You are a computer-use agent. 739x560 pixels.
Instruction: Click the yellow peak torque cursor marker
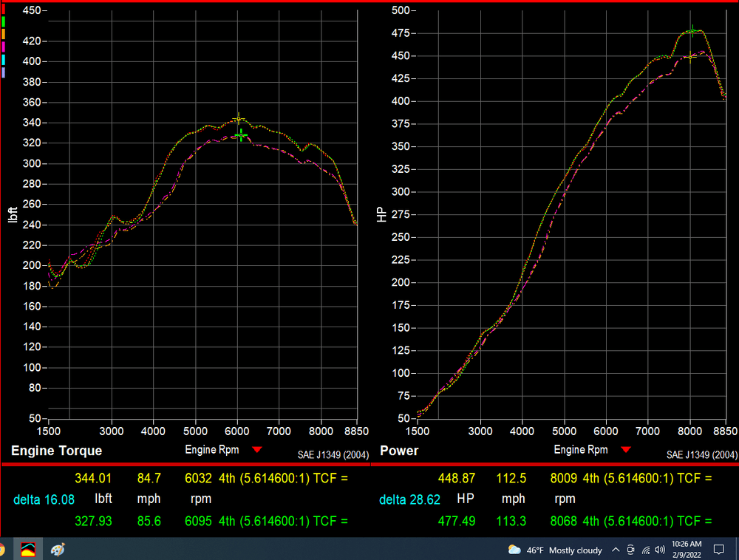tap(238, 117)
